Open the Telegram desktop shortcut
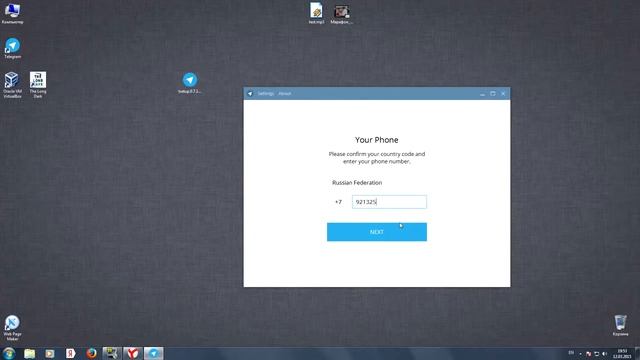Screen dimensions: 640x360 tap(12, 48)
